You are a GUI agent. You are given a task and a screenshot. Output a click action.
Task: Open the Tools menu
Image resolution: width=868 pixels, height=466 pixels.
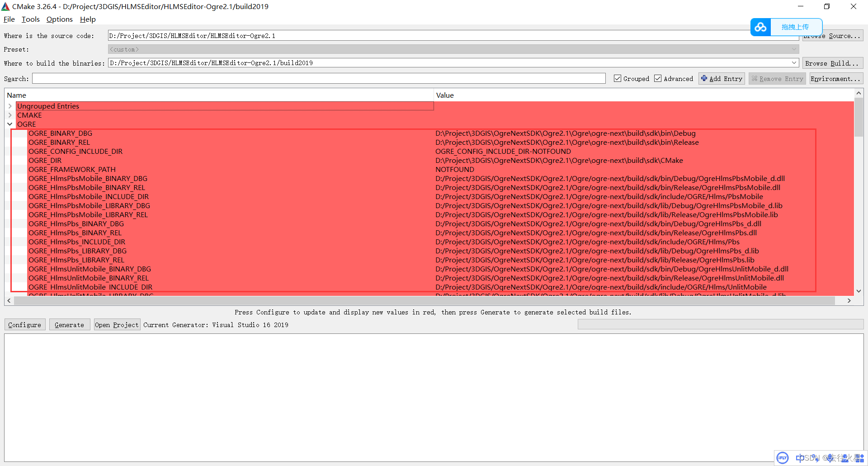(x=30, y=19)
